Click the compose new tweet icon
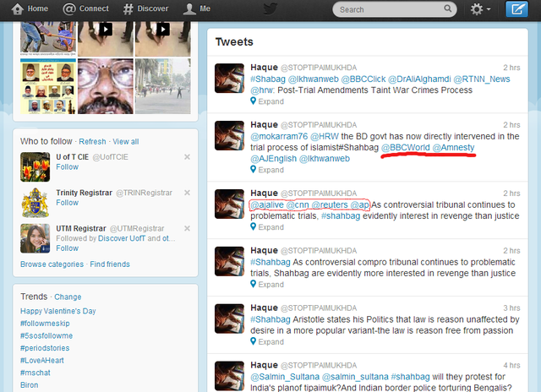Screen dimensions: 541x392 tap(516, 9)
